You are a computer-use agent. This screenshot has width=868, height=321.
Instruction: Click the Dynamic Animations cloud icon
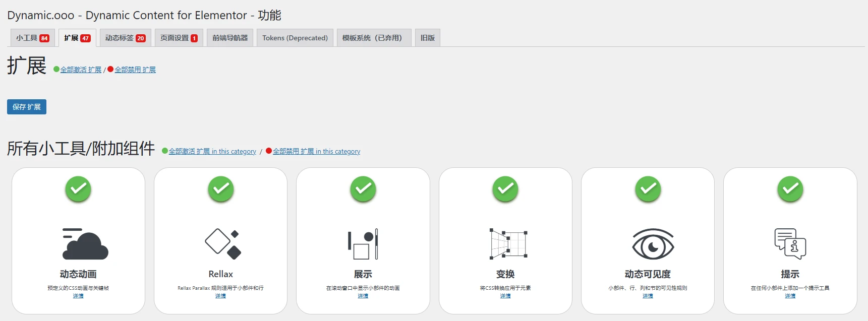point(85,244)
